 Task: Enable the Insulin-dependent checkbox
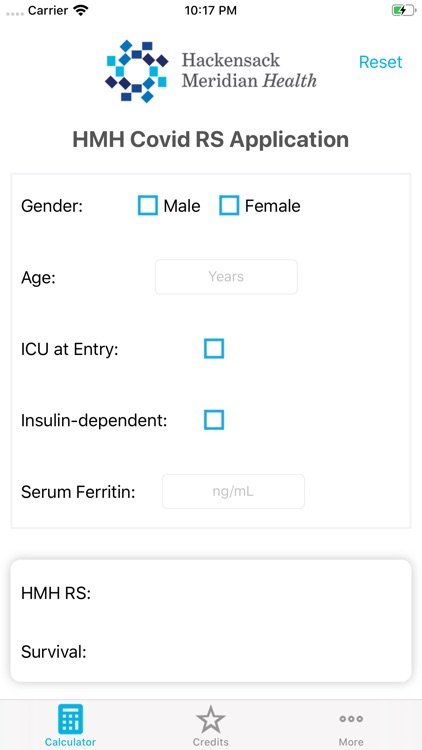214,420
